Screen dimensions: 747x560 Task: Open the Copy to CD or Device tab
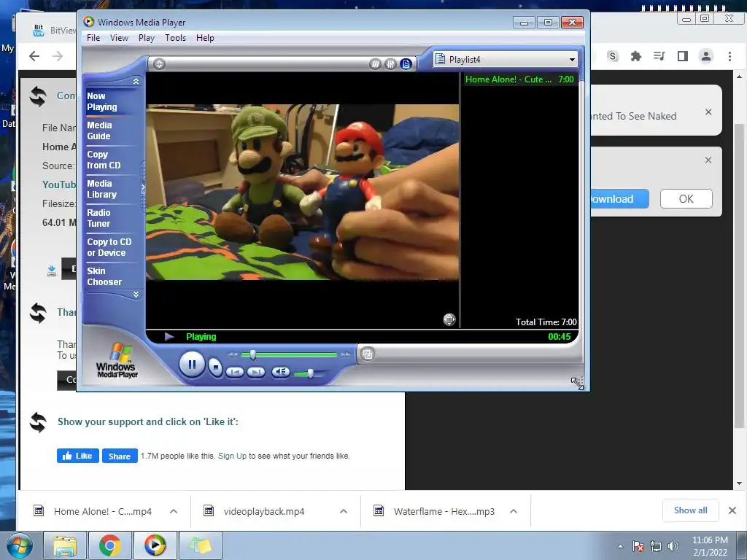click(109, 247)
